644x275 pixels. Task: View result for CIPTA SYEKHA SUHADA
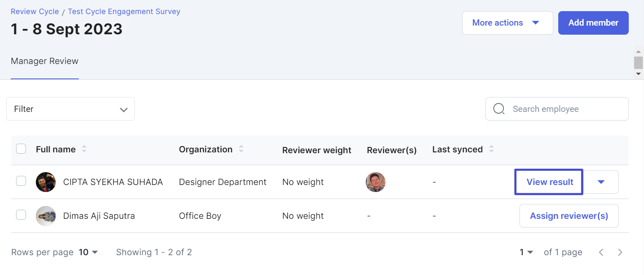[549, 182]
